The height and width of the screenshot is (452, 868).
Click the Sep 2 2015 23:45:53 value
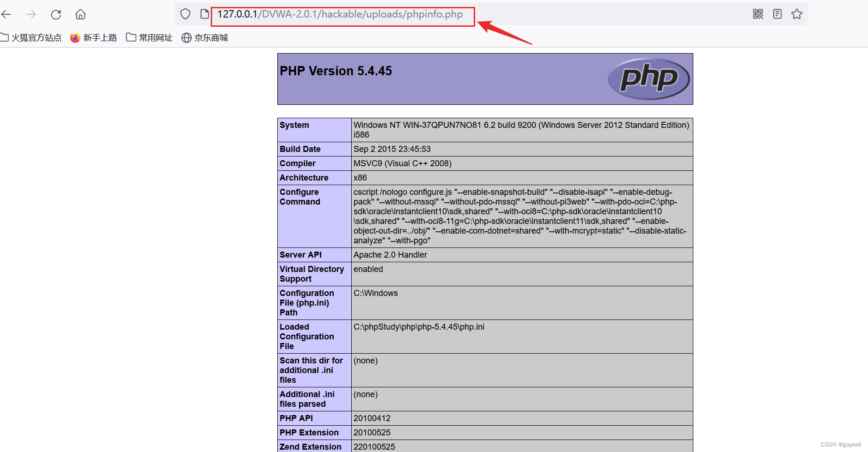point(392,149)
